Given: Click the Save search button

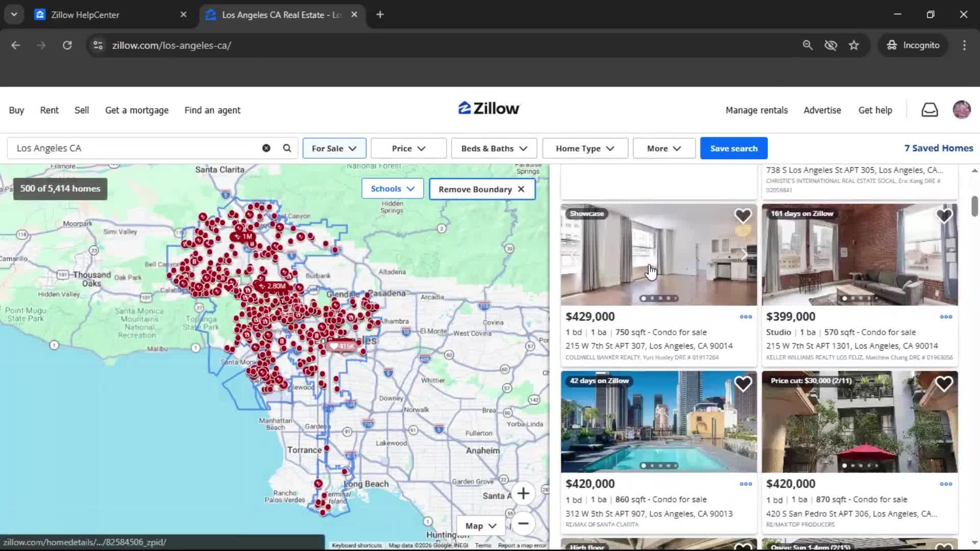Looking at the screenshot, I should 733,148.
